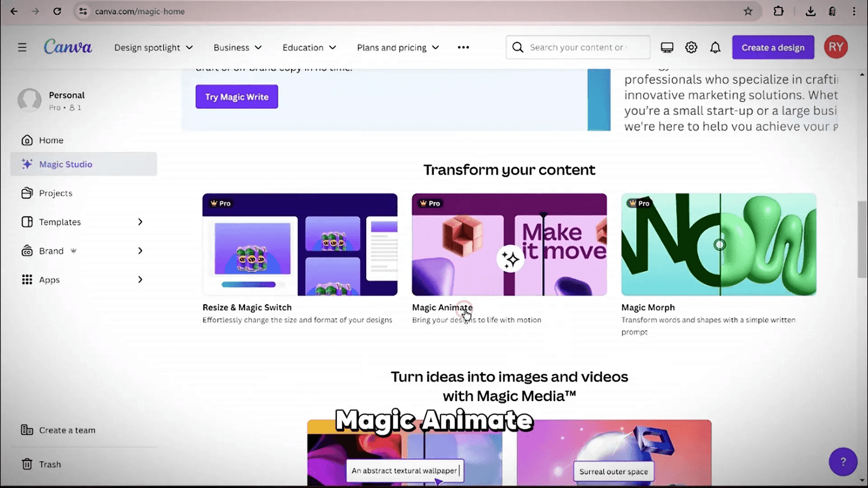Click 'Effortlessly change the size and format' text
This screenshot has width=868, height=488.
297,320
